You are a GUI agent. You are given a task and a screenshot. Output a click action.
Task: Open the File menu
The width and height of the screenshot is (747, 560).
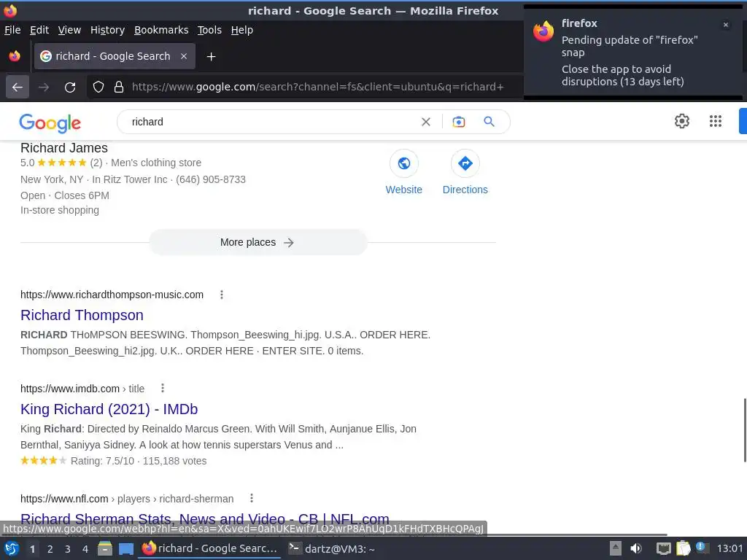[12, 30]
